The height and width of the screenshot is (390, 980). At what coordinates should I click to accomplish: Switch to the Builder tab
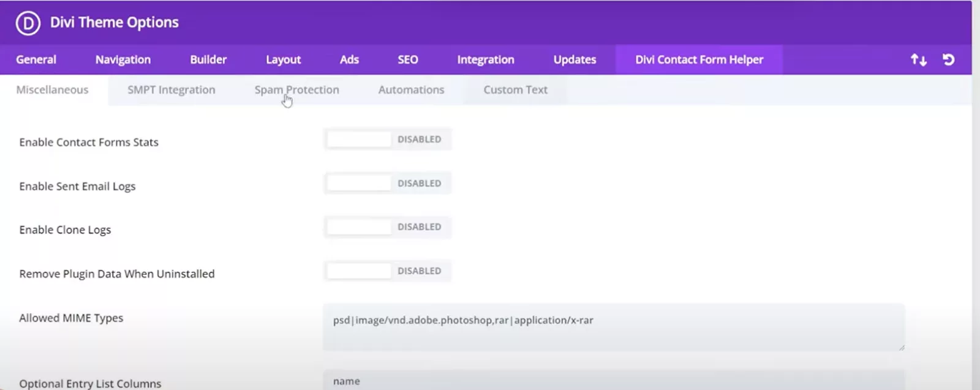pyautogui.click(x=208, y=59)
